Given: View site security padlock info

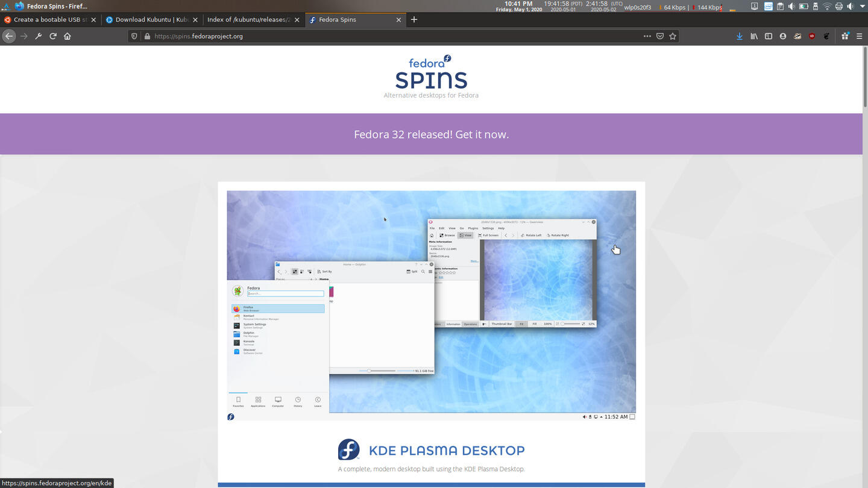Looking at the screenshot, I should click(147, 36).
